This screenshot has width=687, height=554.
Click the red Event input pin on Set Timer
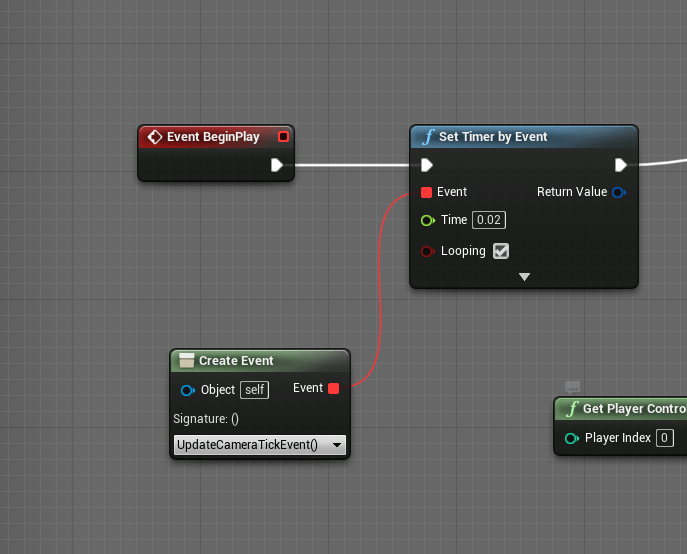coord(427,192)
